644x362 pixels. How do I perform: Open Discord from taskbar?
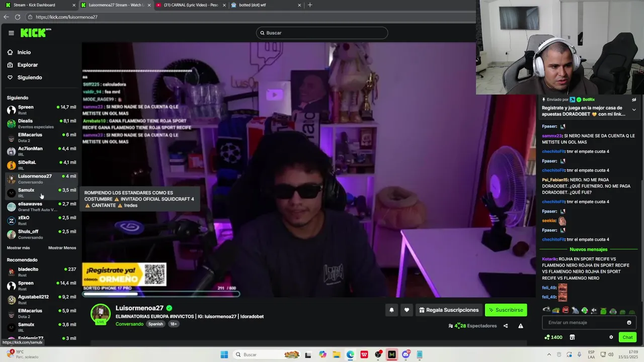click(406, 354)
